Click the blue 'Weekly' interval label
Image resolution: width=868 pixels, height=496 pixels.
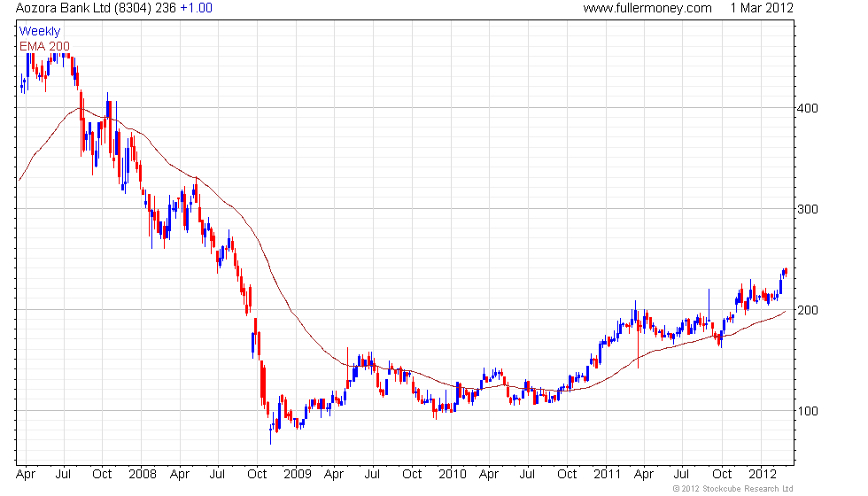point(40,32)
